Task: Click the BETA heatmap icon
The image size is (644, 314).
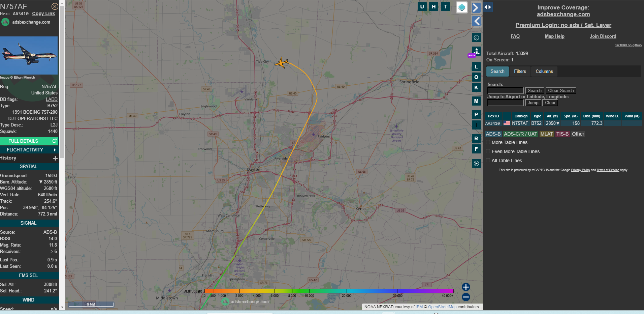Action: tap(476, 52)
